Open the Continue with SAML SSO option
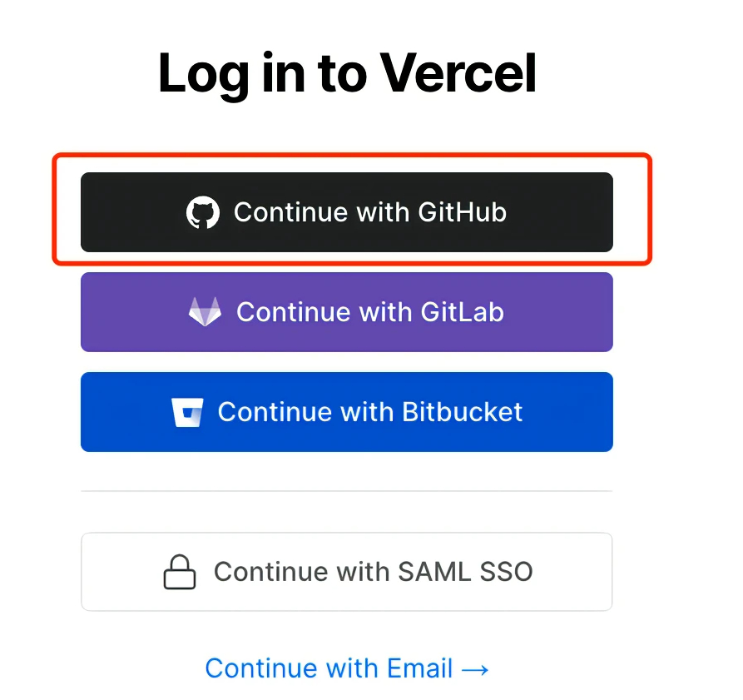Screen dimensions: 743x700 point(347,572)
